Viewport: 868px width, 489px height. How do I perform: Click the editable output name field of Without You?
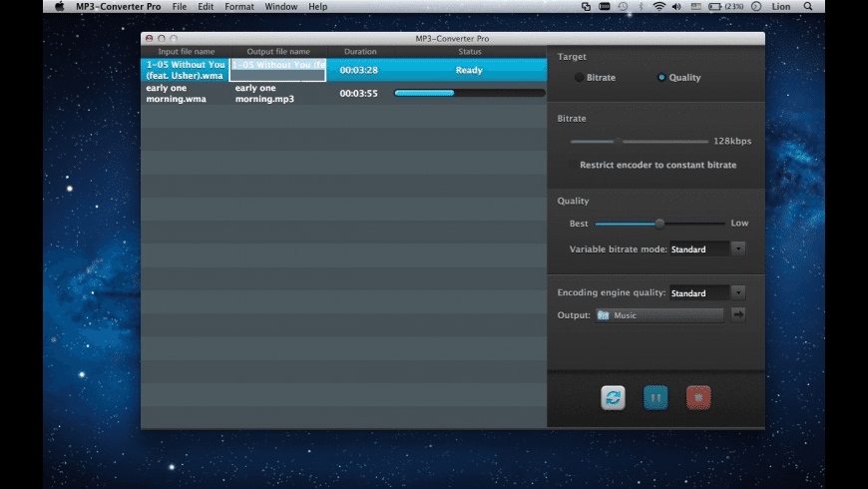click(278, 70)
